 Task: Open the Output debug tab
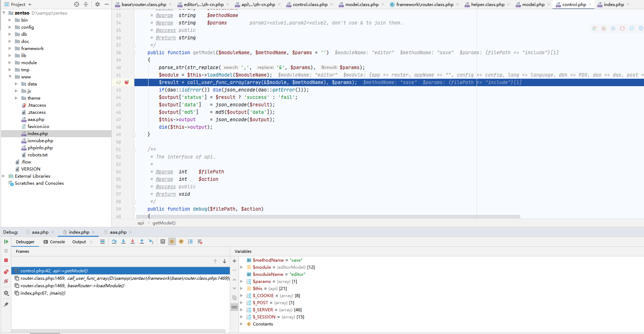pyautogui.click(x=79, y=242)
